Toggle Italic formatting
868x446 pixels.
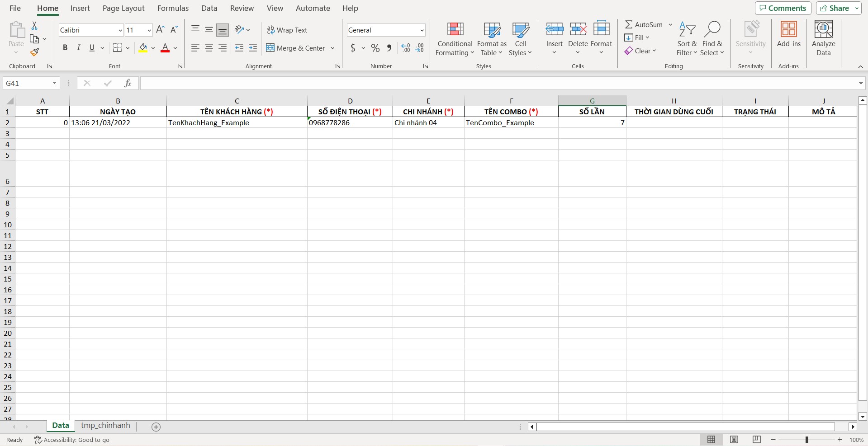(x=78, y=48)
